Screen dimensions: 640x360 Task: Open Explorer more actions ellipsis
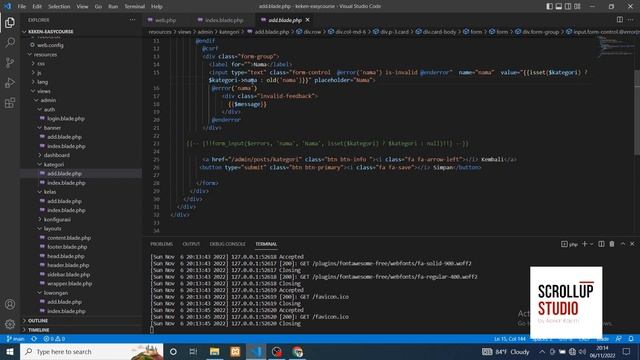coord(132,20)
